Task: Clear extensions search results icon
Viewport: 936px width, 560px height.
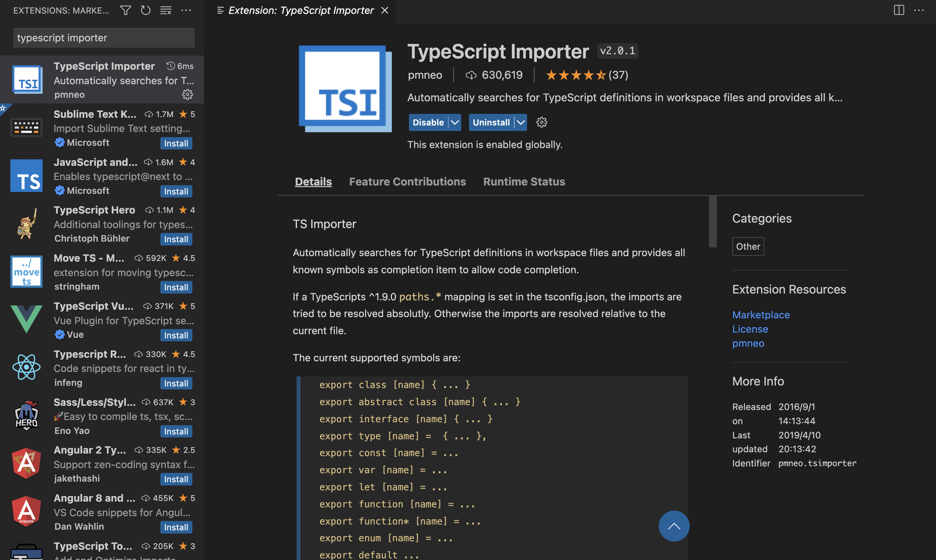Action: (166, 10)
